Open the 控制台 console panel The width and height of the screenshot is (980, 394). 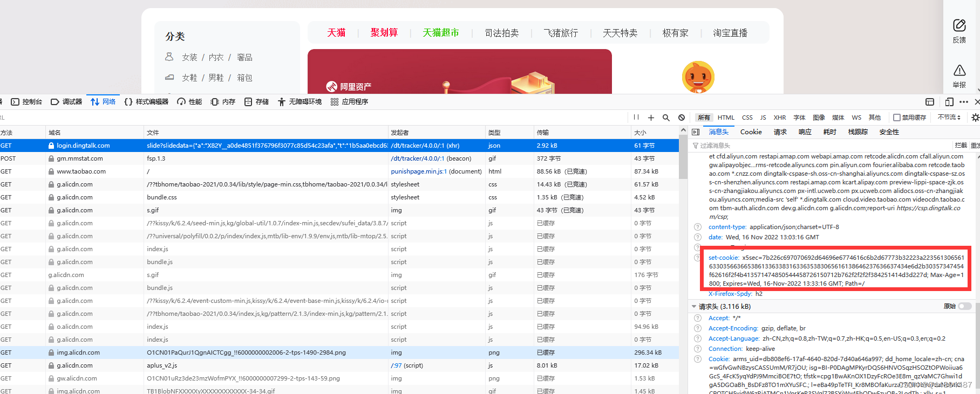pyautogui.click(x=27, y=102)
